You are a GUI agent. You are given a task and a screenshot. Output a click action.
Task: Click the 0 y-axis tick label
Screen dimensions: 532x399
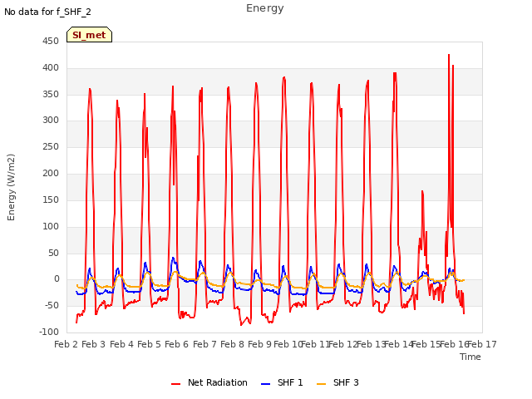(57, 279)
